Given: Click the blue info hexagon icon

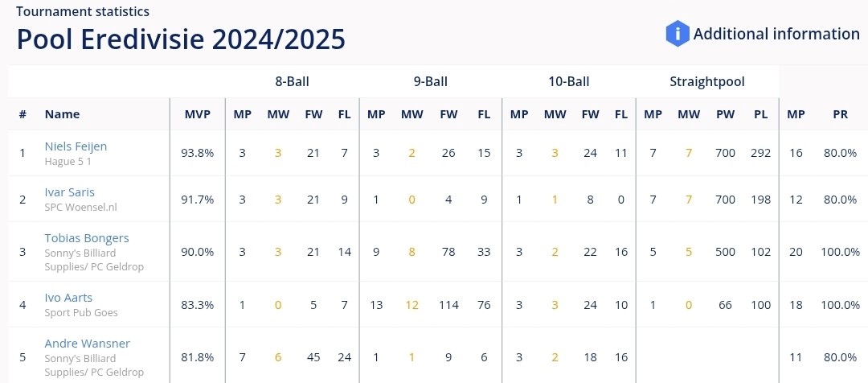Looking at the screenshot, I should pos(677,34).
